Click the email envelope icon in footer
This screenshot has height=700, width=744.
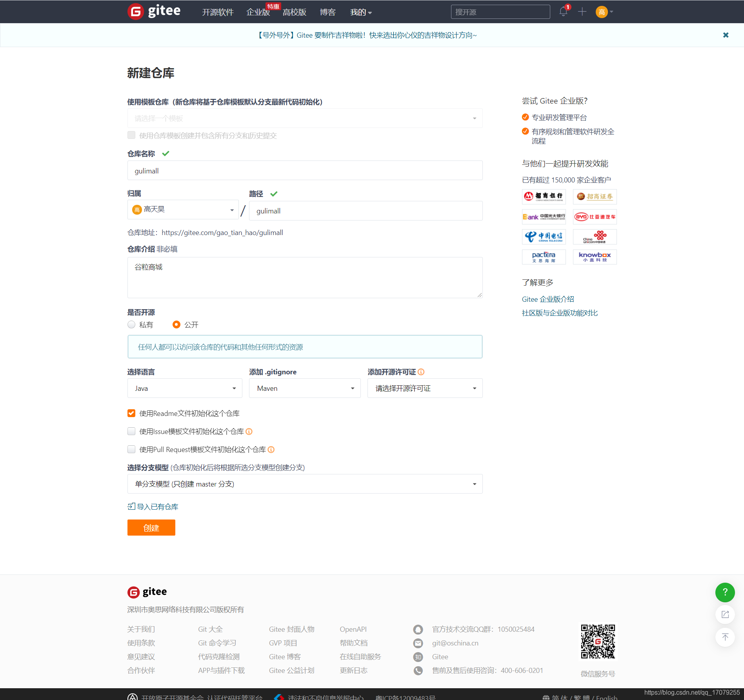418,643
